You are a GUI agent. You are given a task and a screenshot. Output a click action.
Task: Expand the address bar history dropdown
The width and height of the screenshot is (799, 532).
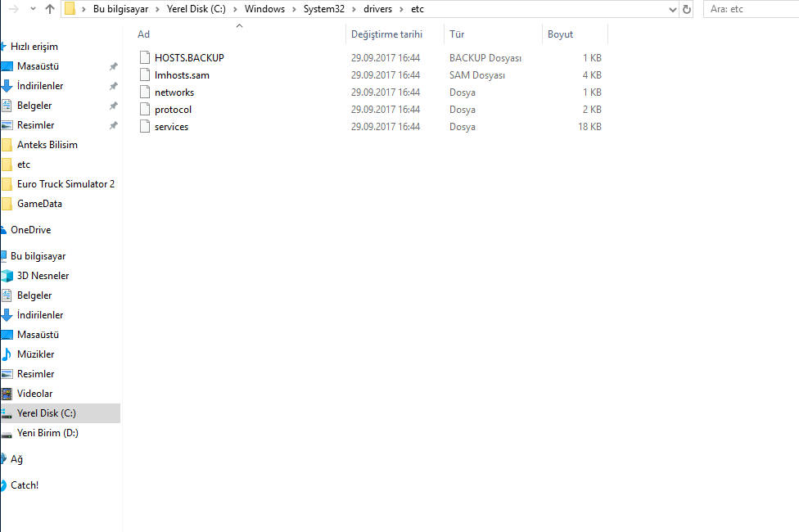click(672, 9)
